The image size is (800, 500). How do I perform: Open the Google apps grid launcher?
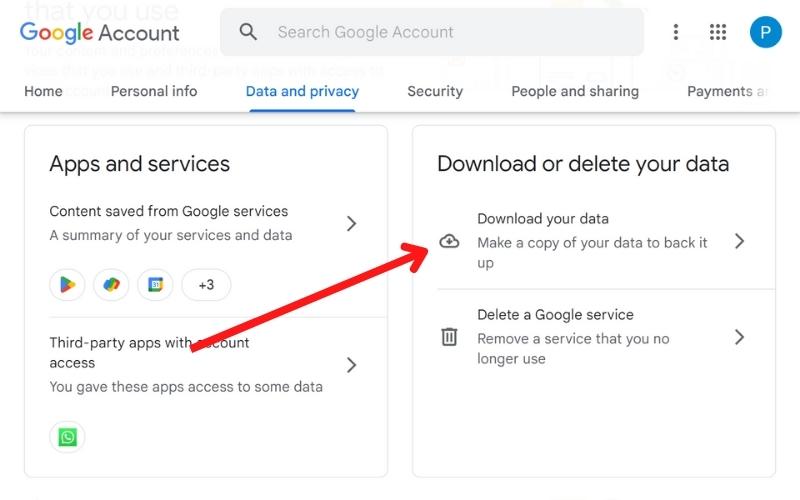(718, 32)
